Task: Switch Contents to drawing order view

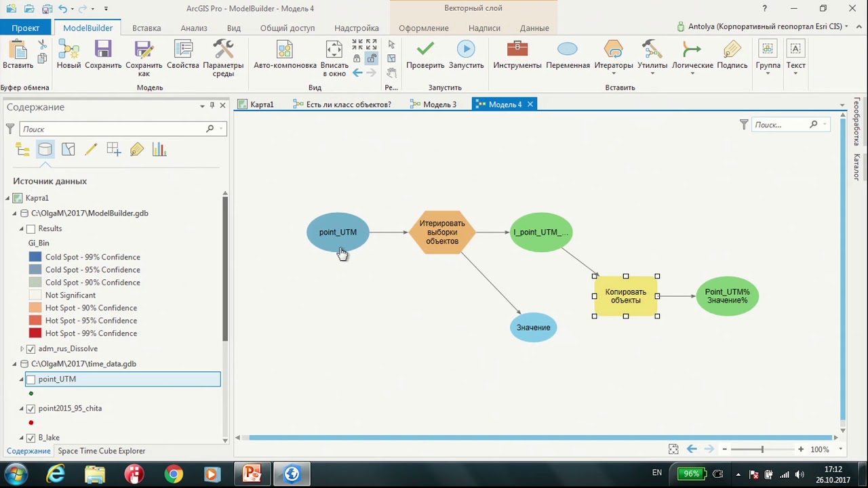Action: 22,150
